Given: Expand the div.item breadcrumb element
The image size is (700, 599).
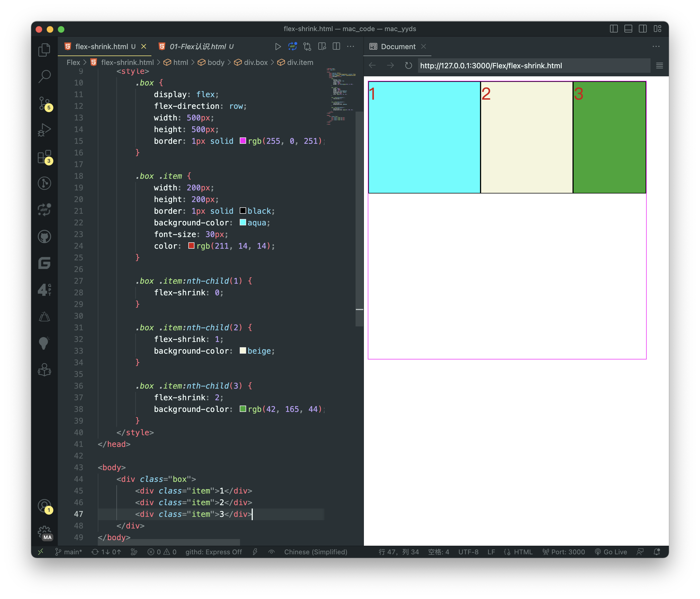Looking at the screenshot, I should coord(296,62).
